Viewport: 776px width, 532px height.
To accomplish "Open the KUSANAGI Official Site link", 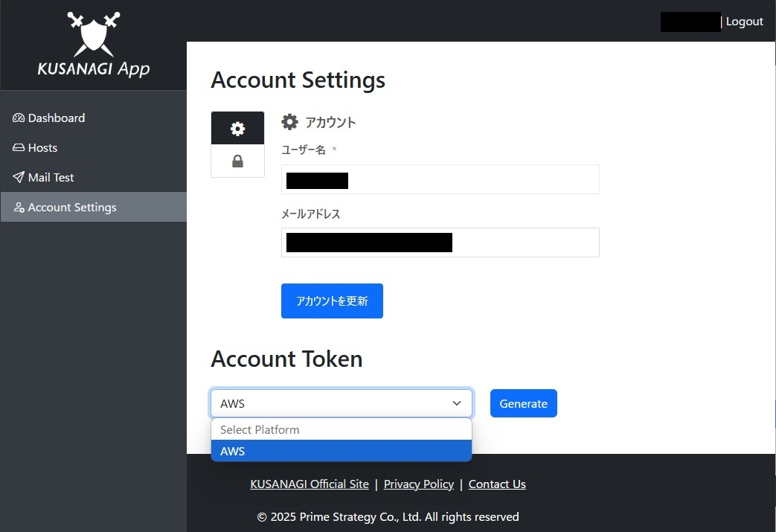I will point(310,484).
